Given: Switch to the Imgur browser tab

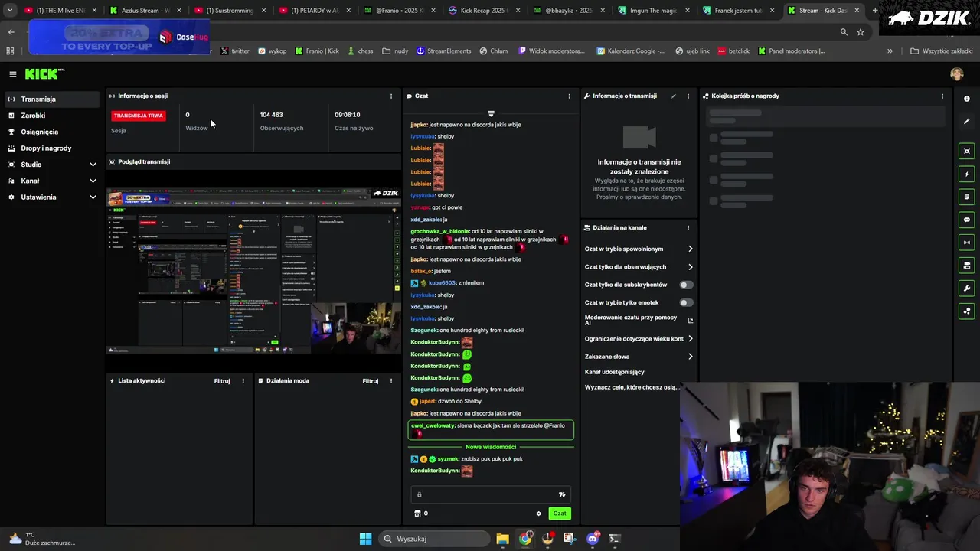Looking at the screenshot, I should [x=653, y=11].
